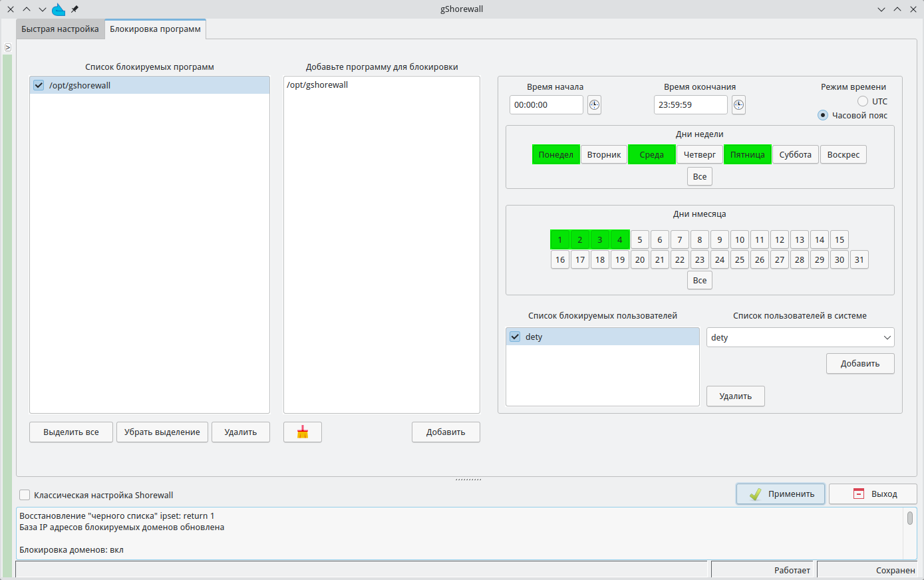Select /opt/gshorewall row in blocked programs list

point(150,85)
